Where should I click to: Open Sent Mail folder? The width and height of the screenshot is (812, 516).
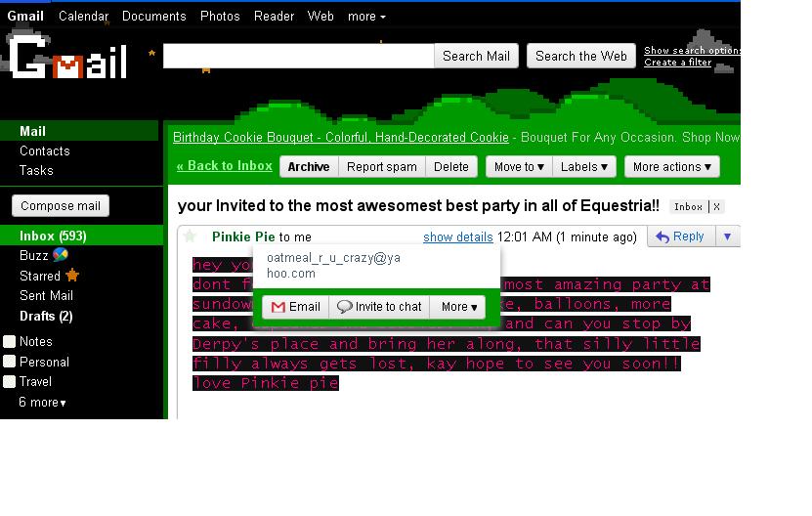tap(46, 295)
